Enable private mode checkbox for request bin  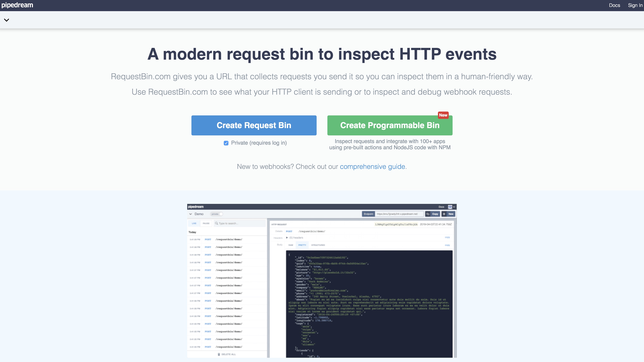pos(226,143)
